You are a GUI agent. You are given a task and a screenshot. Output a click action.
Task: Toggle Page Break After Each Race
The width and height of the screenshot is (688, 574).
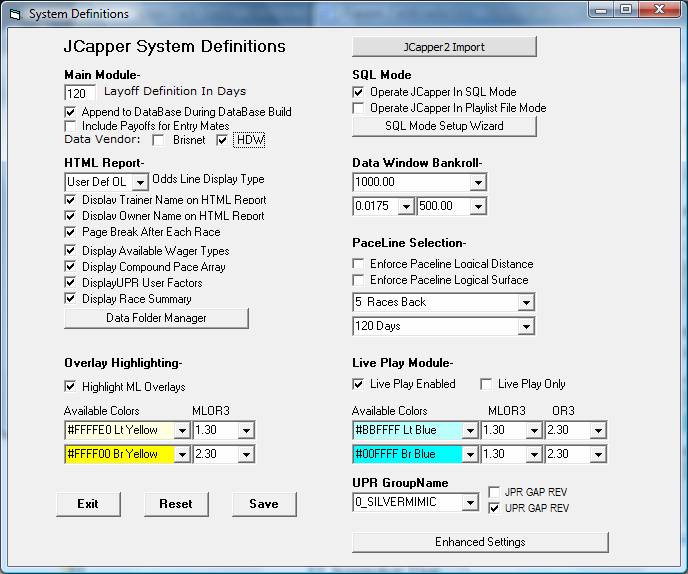click(x=70, y=232)
